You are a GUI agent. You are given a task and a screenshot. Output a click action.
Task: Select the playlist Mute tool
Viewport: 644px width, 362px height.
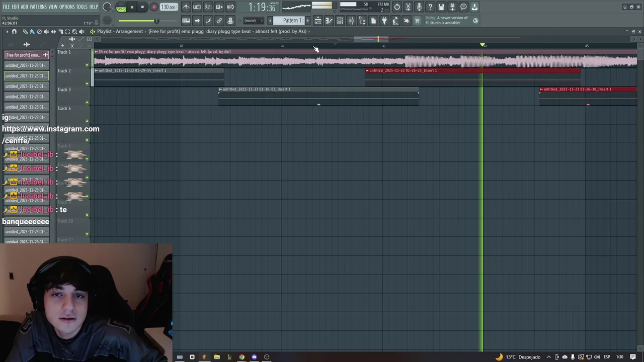[46, 32]
